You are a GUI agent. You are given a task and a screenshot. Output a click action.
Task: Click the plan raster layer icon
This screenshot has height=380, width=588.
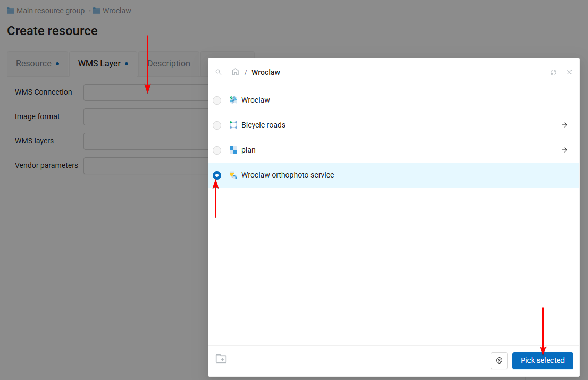tap(233, 150)
